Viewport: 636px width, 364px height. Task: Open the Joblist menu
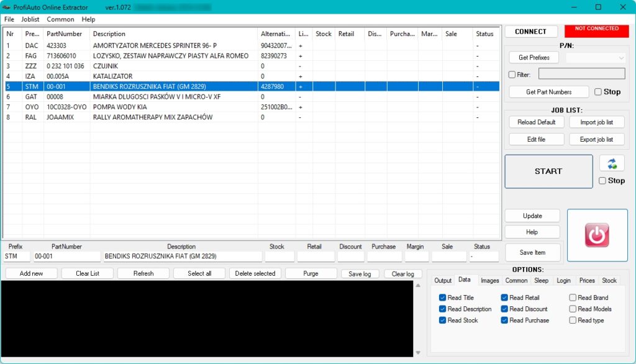(x=30, y=19)
